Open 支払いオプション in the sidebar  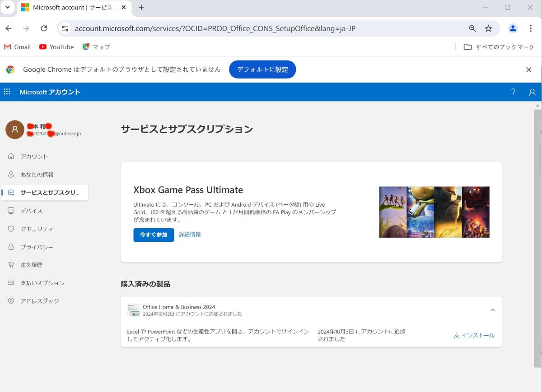(x=42, y=283)
